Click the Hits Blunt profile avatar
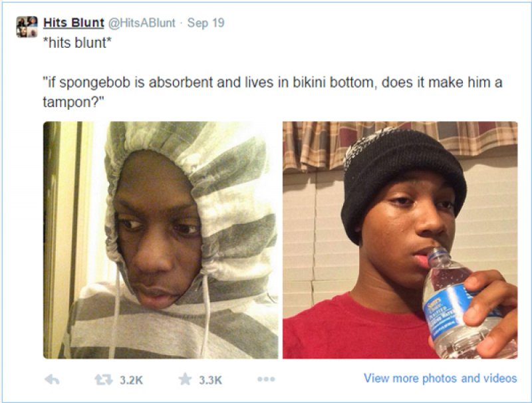 (x=27, y=27)
